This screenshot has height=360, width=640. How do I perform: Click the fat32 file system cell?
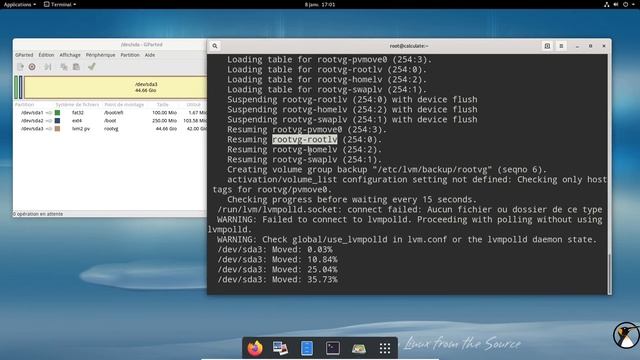click(78, 113)
